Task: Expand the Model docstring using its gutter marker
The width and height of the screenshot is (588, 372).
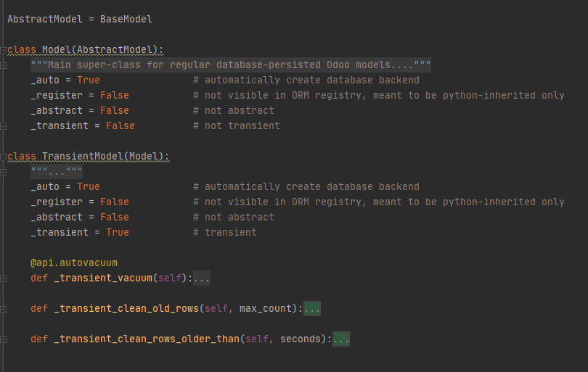Action: click(x=4, y=65)
